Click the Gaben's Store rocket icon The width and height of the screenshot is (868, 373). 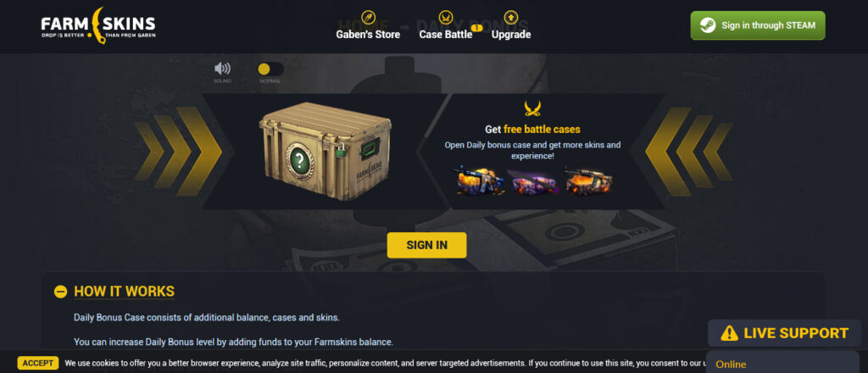click(368, 17)
